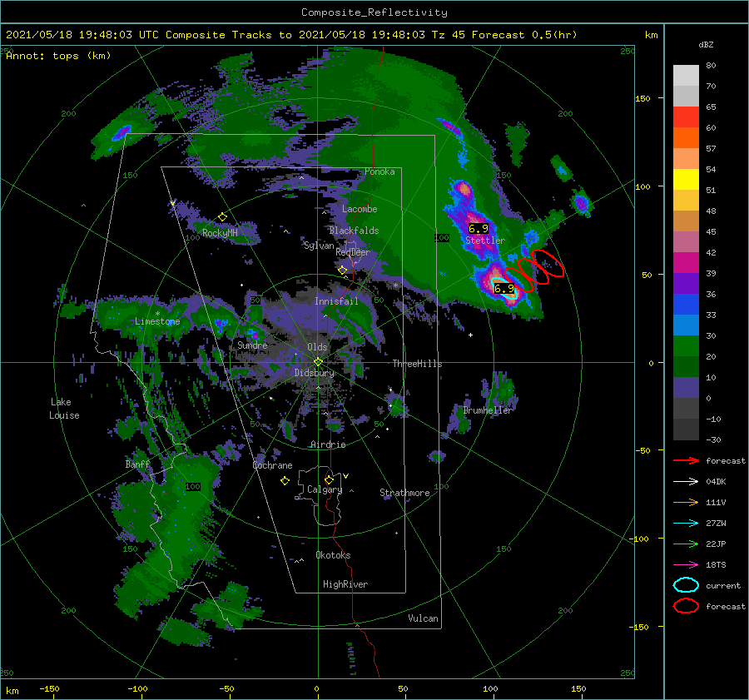This screenshot has height=700, width=749.
Task: Click the Strathmore label
Action: (x=404, y=493)
